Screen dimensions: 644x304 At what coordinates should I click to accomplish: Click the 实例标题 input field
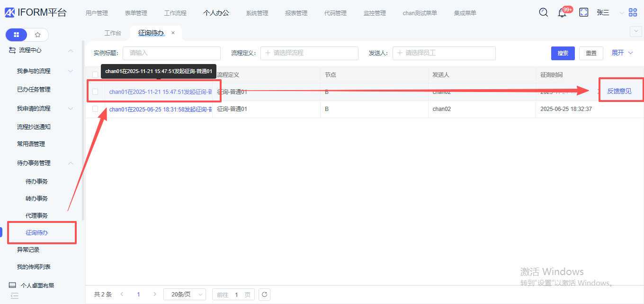tap(171, 53)
